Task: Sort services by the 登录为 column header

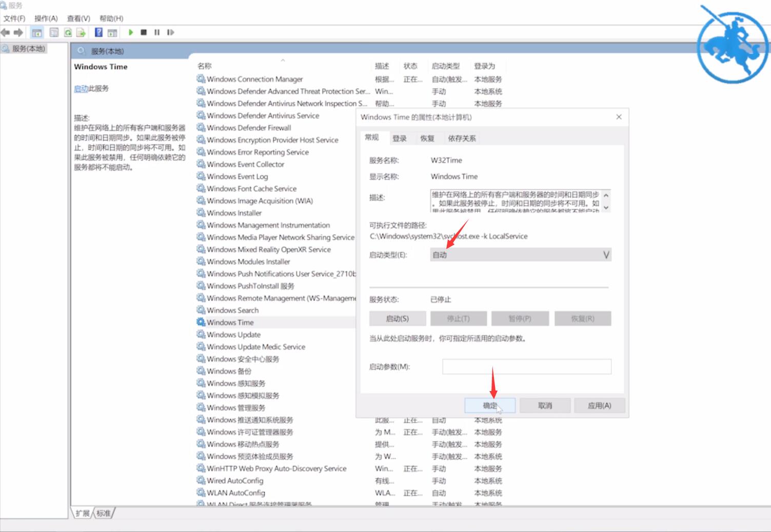Action: point(485,66)
